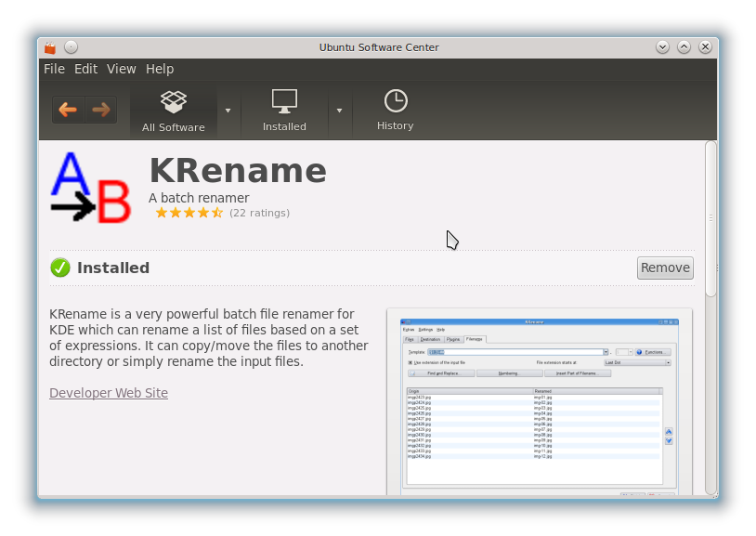
Task: Open the Help menu
Action: coord(160,69)
